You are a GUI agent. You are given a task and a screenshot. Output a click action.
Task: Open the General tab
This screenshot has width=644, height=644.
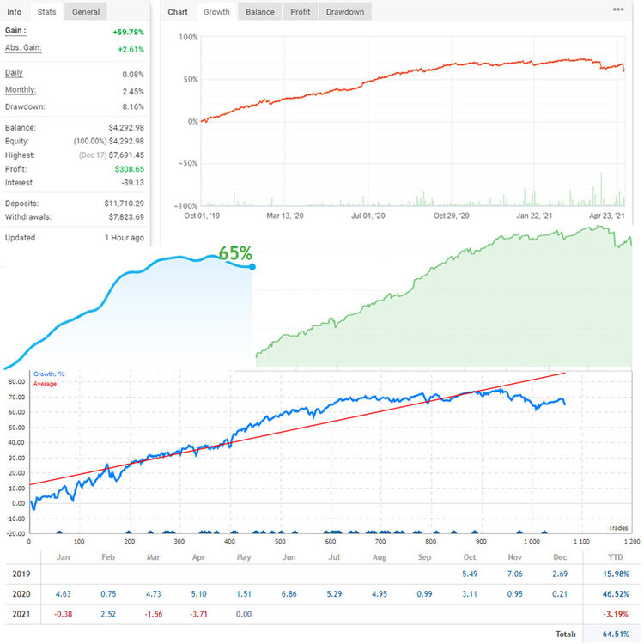[x=86, y=12]
